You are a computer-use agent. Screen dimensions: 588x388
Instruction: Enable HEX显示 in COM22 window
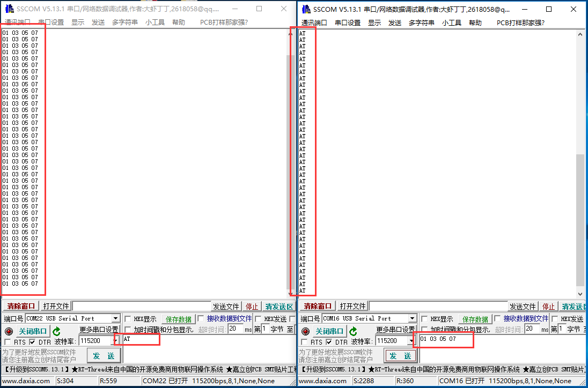pos(128,319)
